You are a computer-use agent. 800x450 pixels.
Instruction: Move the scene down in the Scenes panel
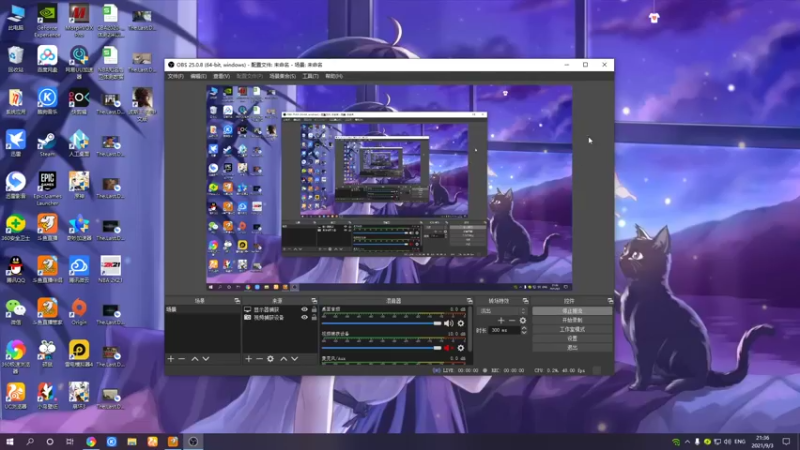206,359
